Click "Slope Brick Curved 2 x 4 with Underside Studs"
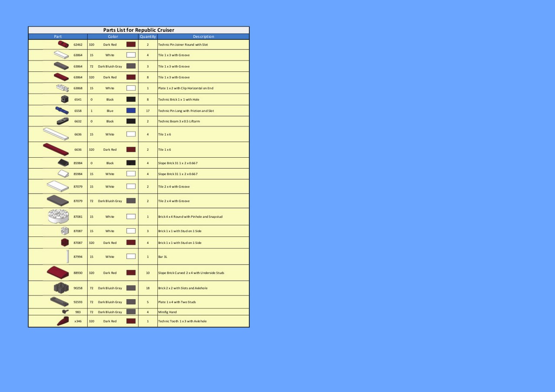The width and height of the screenshot is (555, 392). 191,272
